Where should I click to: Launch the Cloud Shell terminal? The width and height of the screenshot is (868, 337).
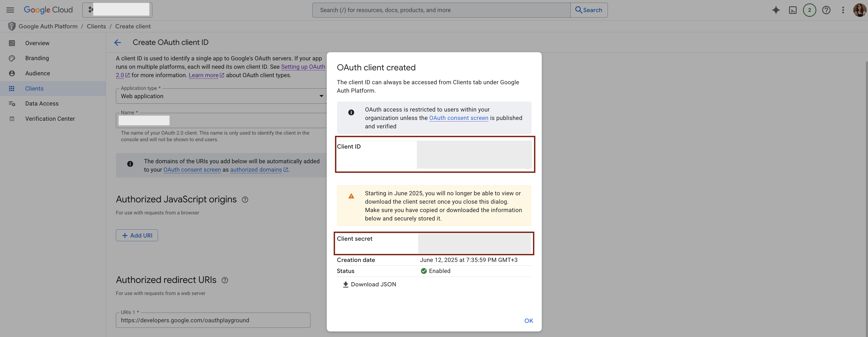click(793, 10)
